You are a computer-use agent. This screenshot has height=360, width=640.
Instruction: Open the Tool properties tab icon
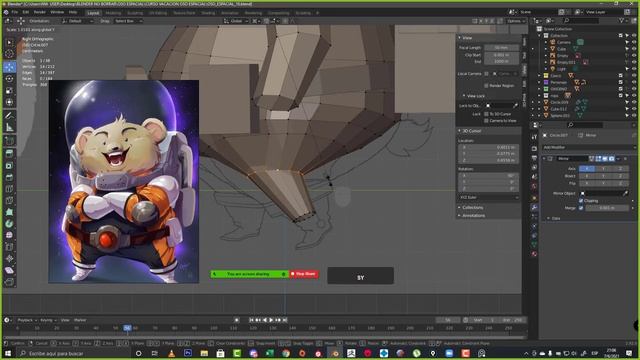[x=534, y=138]
